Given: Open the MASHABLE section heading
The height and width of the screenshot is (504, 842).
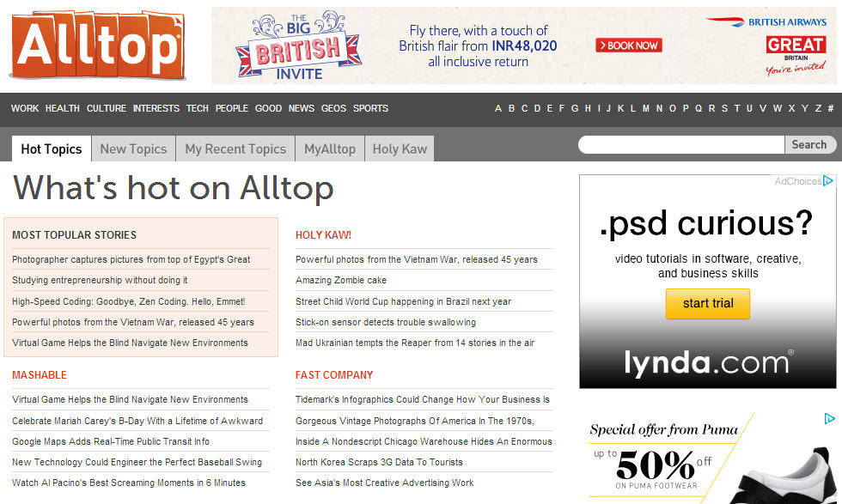Looking at the screenshot, I should pos(40,375).
